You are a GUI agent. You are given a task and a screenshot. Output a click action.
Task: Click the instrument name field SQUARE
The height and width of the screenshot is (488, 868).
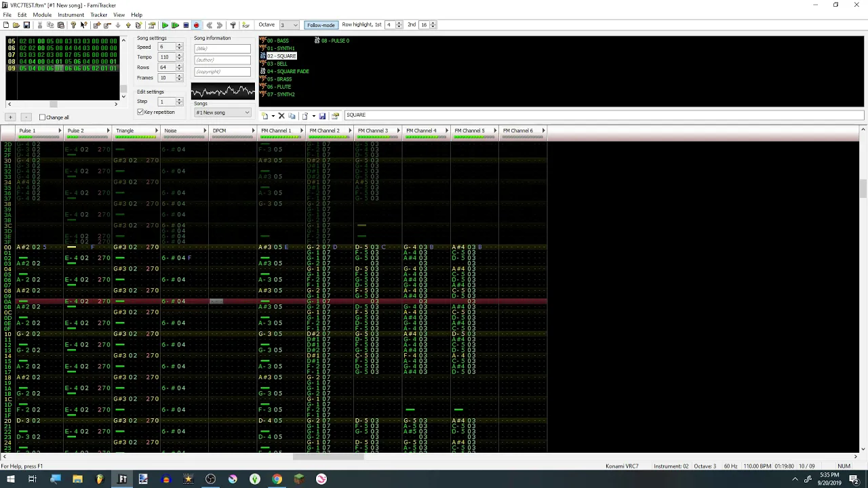(604, 115)
